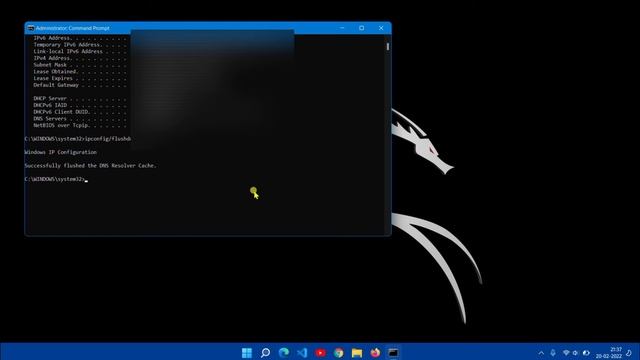Launch Microsoft Edge from taskbar
Screen dimensions: 640x360
pyautogui.click(x=284, y=353)
